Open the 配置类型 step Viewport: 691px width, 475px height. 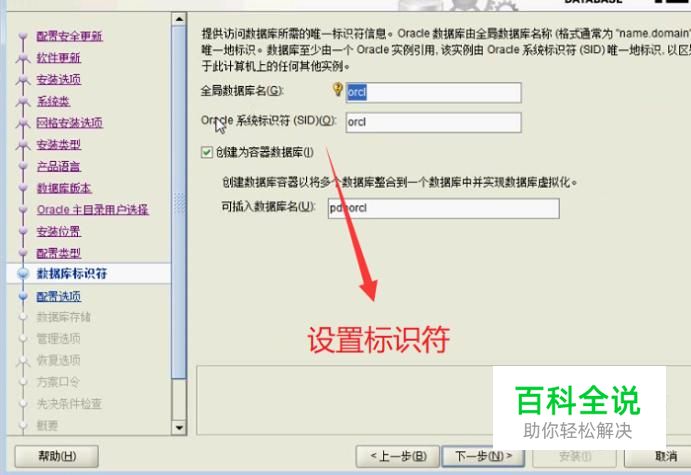[x=59, y=253]
